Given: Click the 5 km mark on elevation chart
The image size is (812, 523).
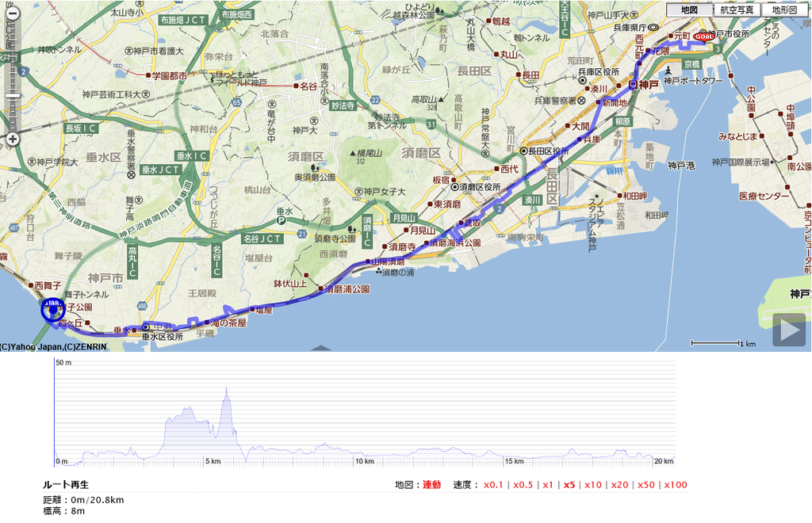Looking at the screenshot, I should 213,461.
